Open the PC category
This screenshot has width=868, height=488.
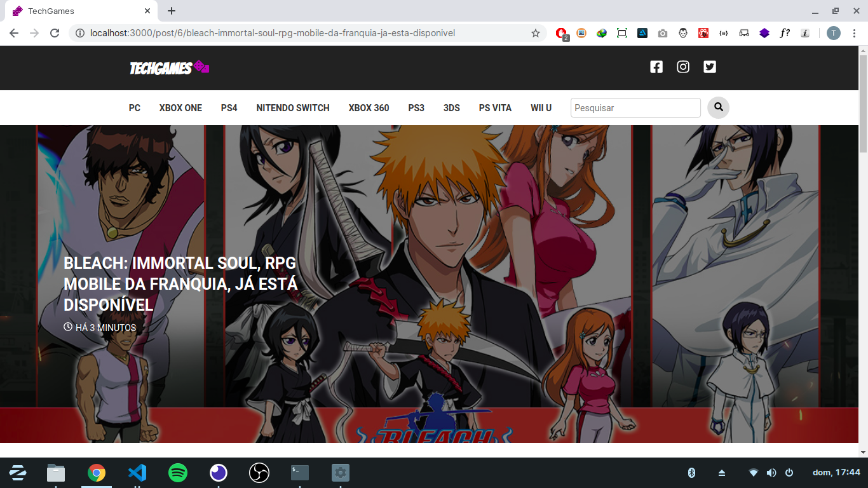tap(135, 108)
